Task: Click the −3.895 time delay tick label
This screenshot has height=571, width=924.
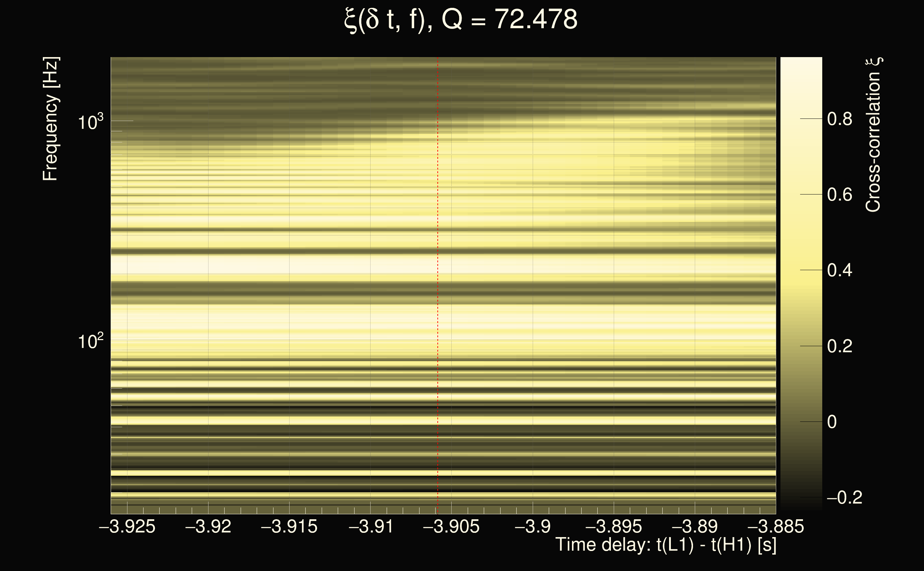Action: [x=613, y=526]
